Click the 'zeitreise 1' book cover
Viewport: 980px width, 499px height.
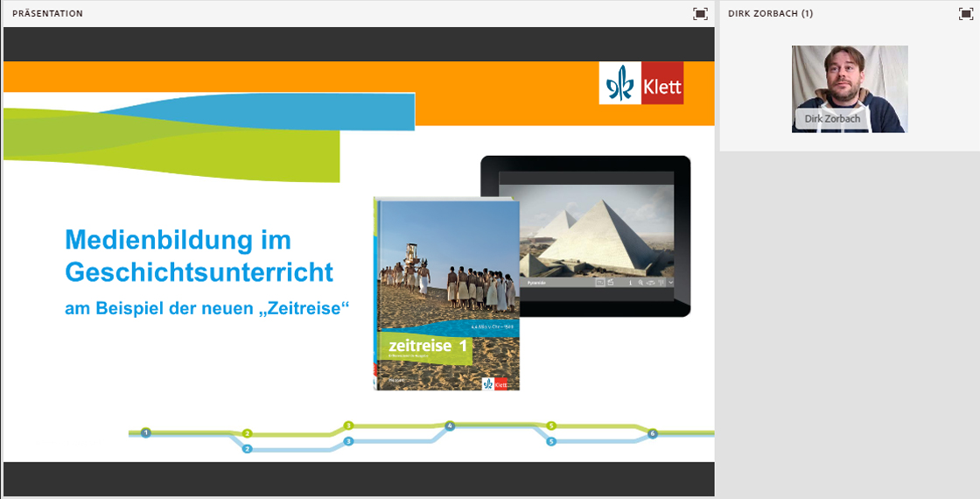[447, 294]
